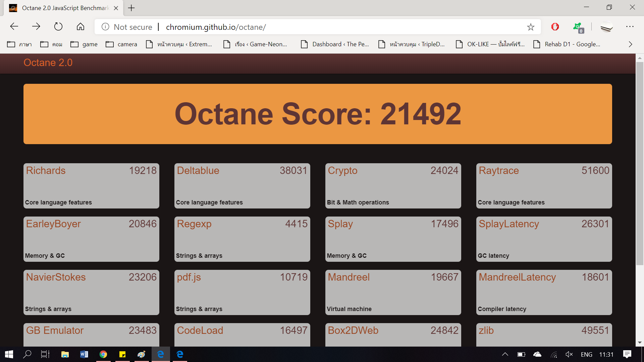Open the pdf.js benchmark card
This screenshot has width=644, height=362.
(x=242, y=292)
